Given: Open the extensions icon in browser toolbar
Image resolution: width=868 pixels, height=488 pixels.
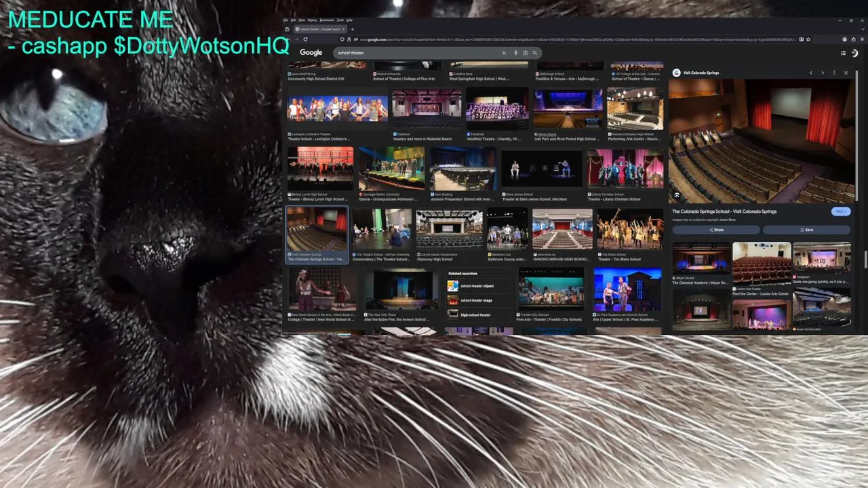Looking at the screenshot, I should click(854, 39).
